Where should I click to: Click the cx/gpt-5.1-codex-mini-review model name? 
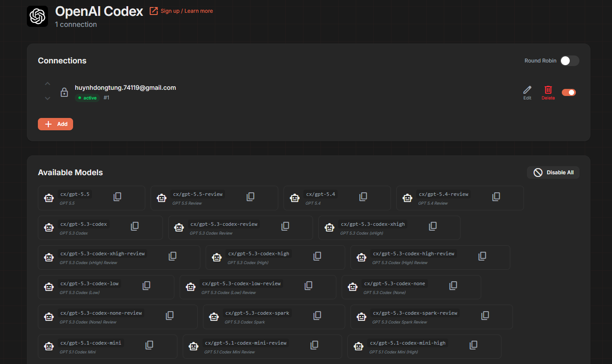tap(246, 343)
